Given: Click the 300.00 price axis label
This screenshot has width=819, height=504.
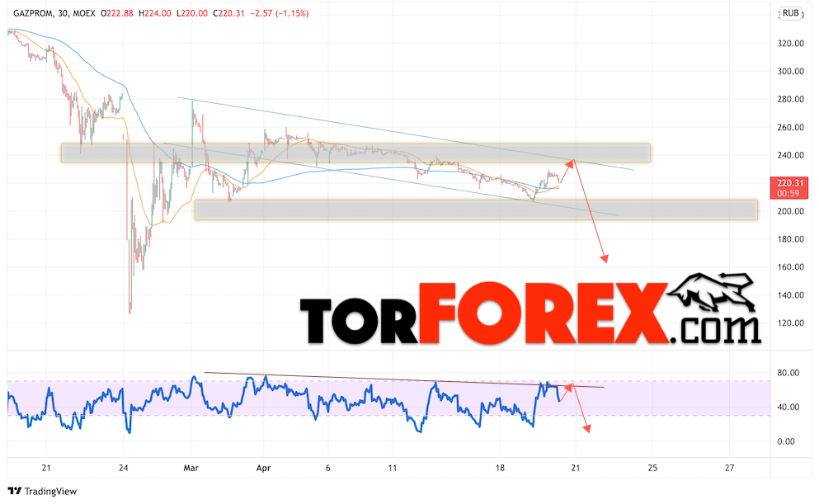Looking at the screenshot, I should coord(790,71).
